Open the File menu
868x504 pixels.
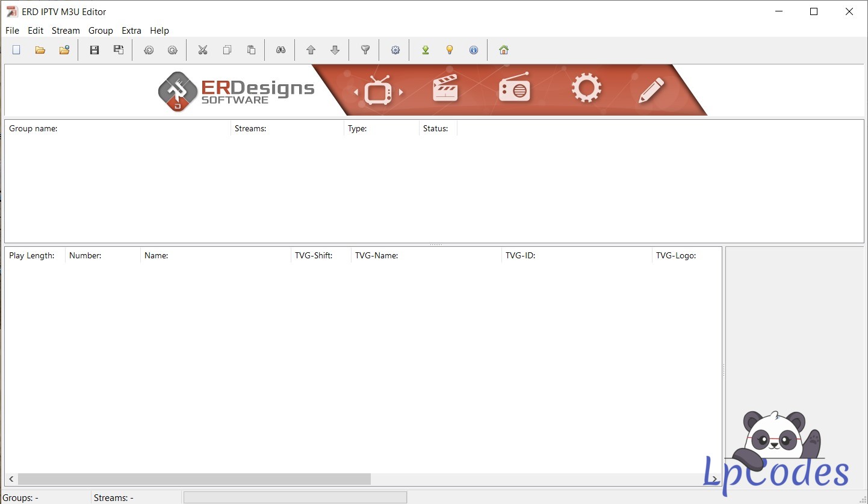click(12, 31)
